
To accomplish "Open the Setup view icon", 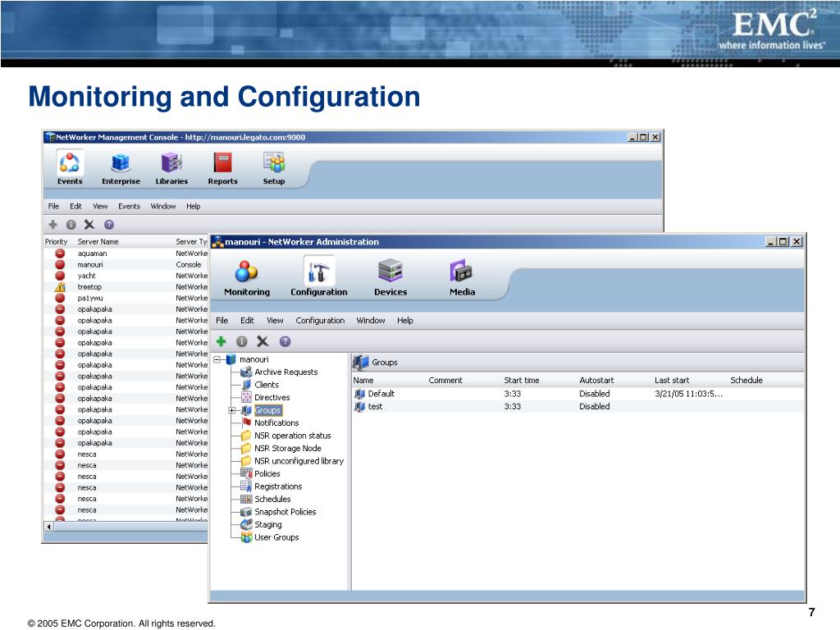I will pos(274,167).
